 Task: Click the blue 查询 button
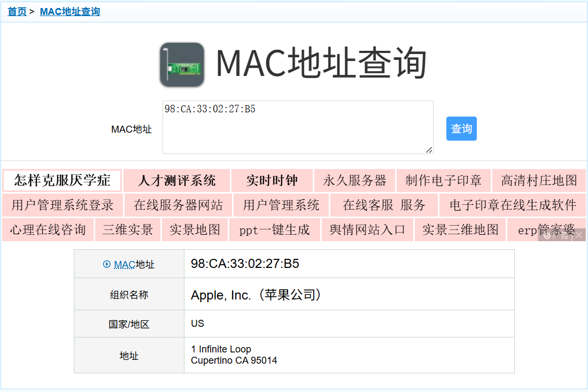[461, 129]
